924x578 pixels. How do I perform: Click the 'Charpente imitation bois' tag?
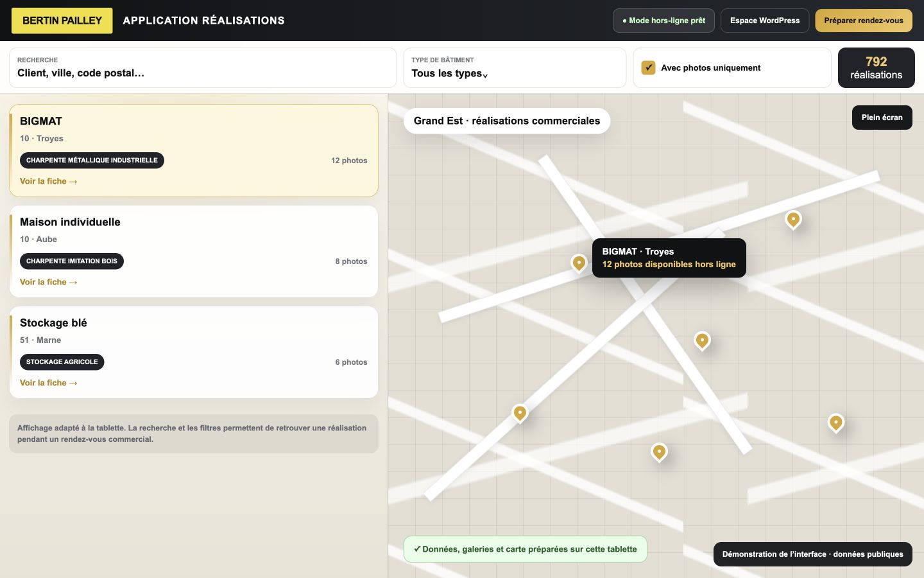(72, 261)
